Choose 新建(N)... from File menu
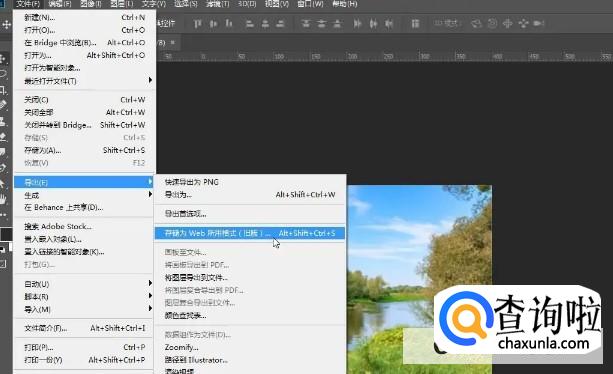Viewport: 613px width, 374px height. (84, 18)
